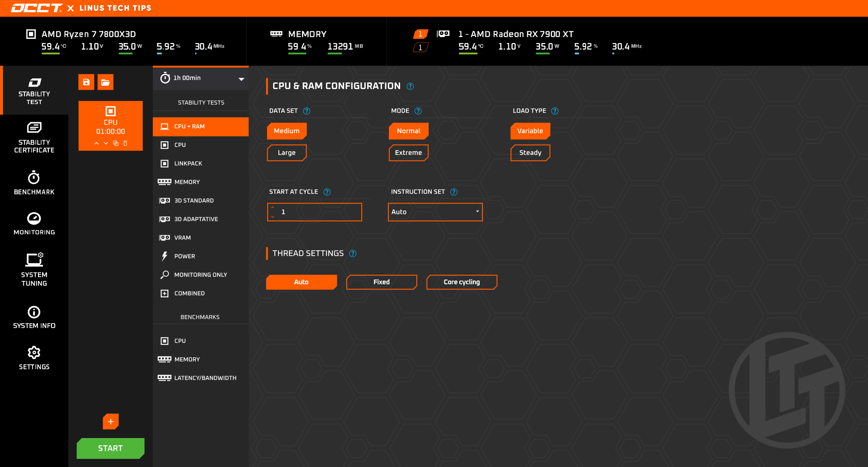Select the MEMORY test under Stability Tests
This screenshot has width=868, height=467.
(x=201, y=182)
